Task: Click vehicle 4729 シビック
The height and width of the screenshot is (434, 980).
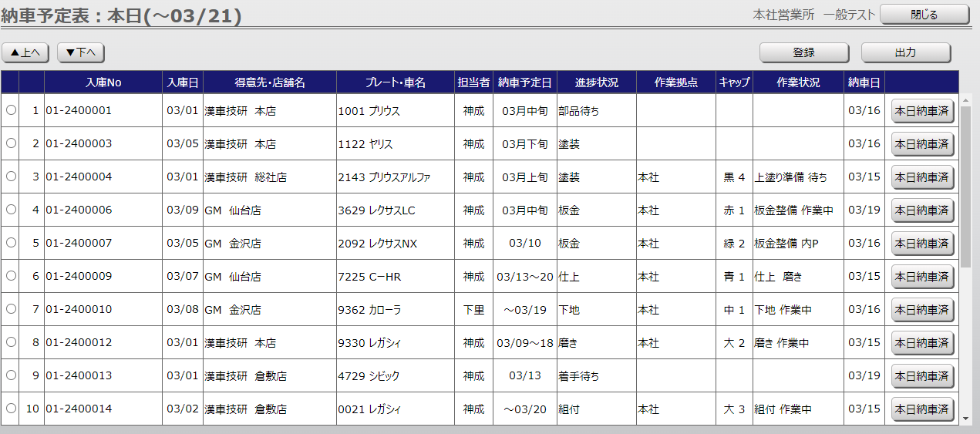Action: [x=370, y=376]
